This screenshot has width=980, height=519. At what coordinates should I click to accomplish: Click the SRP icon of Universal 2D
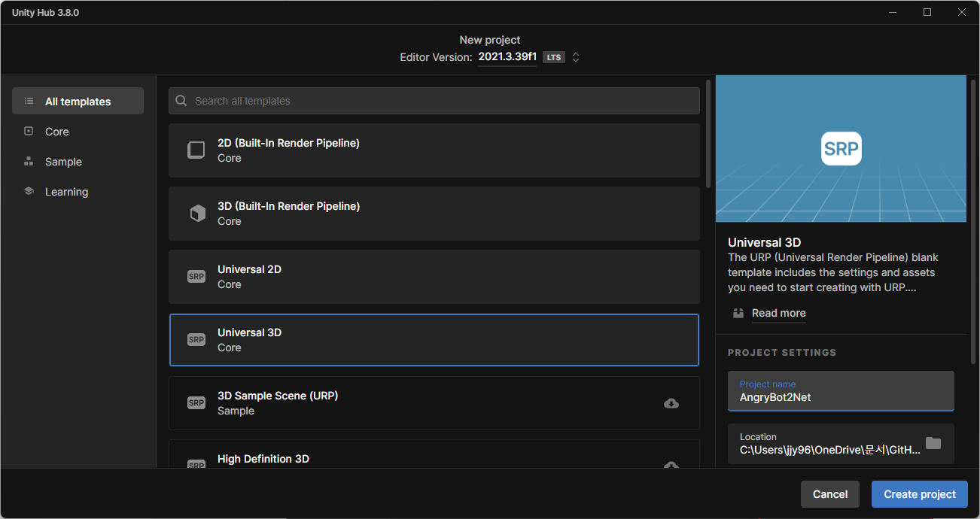[x=196, y=277]
